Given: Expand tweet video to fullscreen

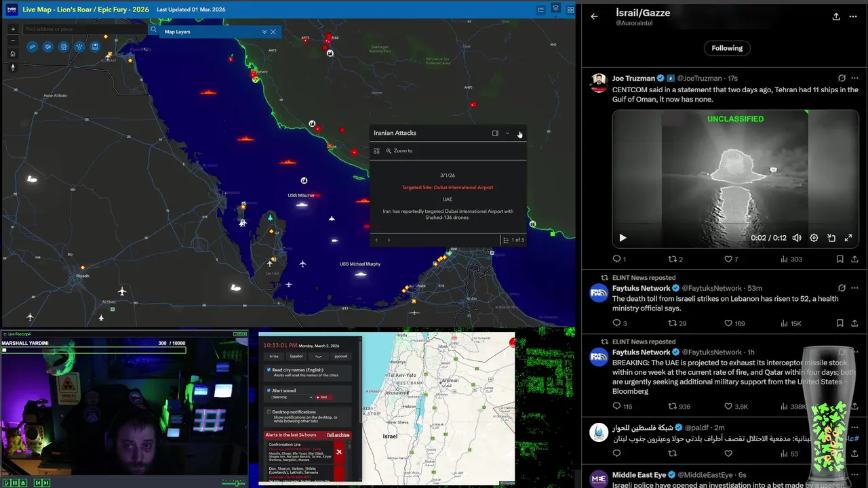Looking at the screenshot, I should tap(848, 238).
